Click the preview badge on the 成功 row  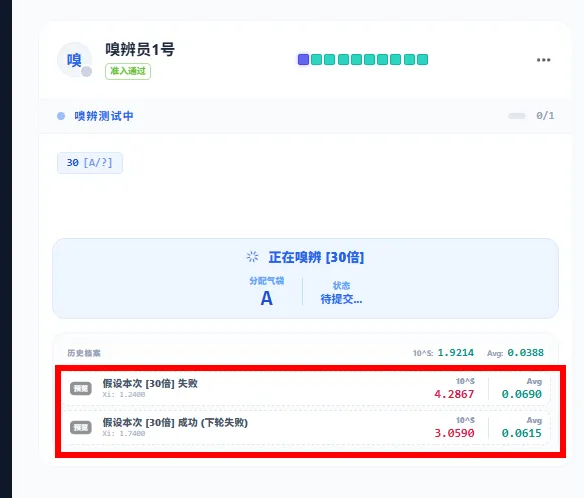pyautogui.click(x=81, y=428)
